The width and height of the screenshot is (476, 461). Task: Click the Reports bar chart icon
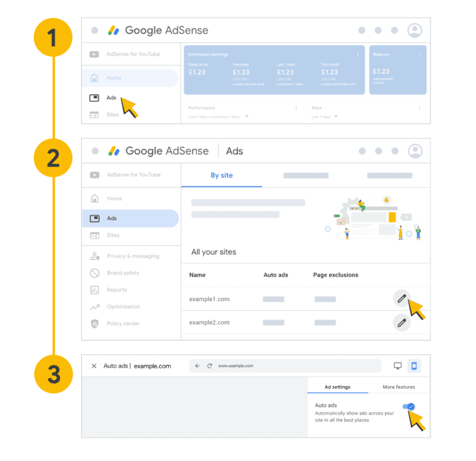(x=95, y=290)
